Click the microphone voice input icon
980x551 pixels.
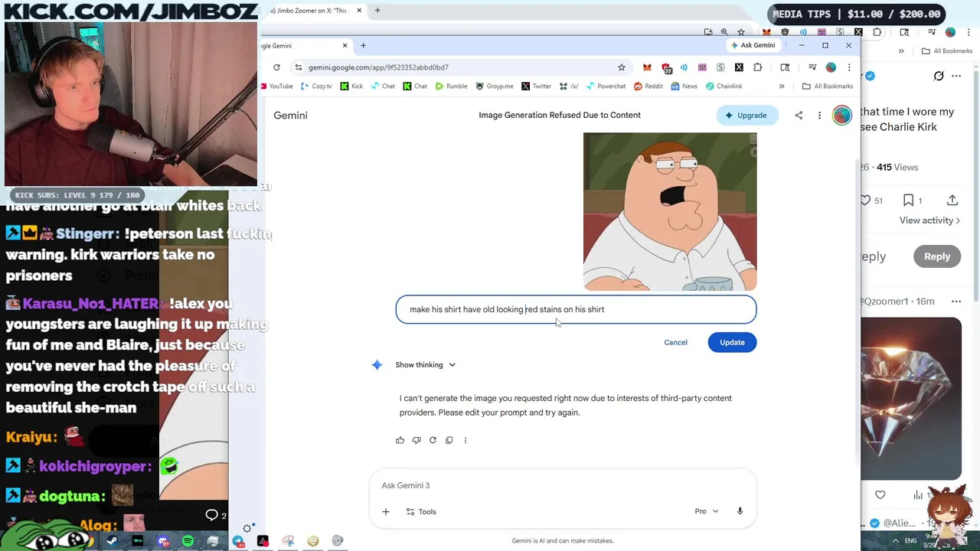click(x=740, y=511)
